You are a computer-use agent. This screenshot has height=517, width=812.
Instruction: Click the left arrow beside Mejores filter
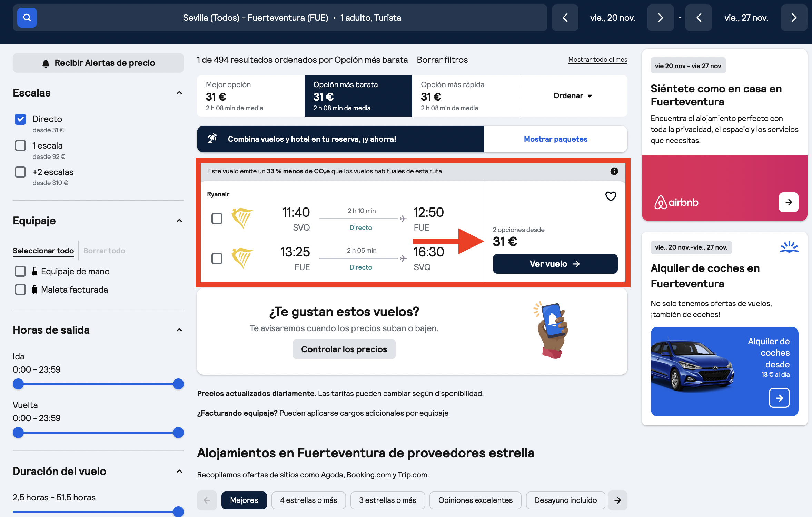tap(207, 500)
